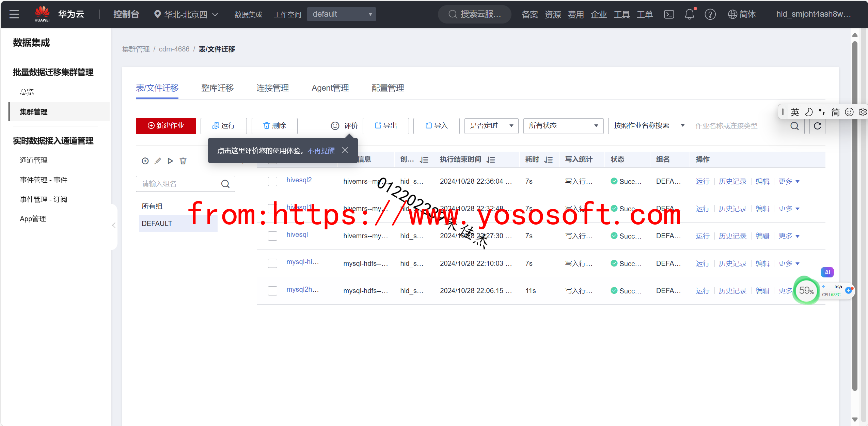Click the job name search field

(739, 126)
